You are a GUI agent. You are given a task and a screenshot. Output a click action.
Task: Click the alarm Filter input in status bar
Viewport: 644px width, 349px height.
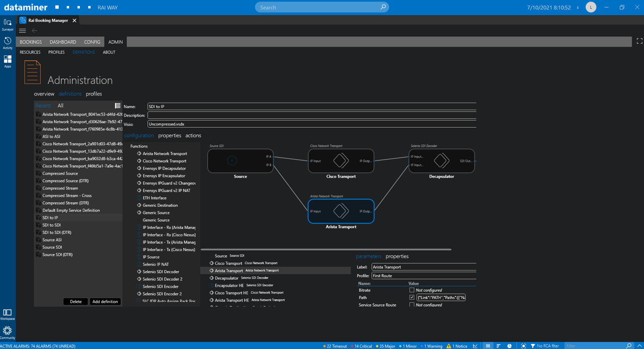[595, 346]
